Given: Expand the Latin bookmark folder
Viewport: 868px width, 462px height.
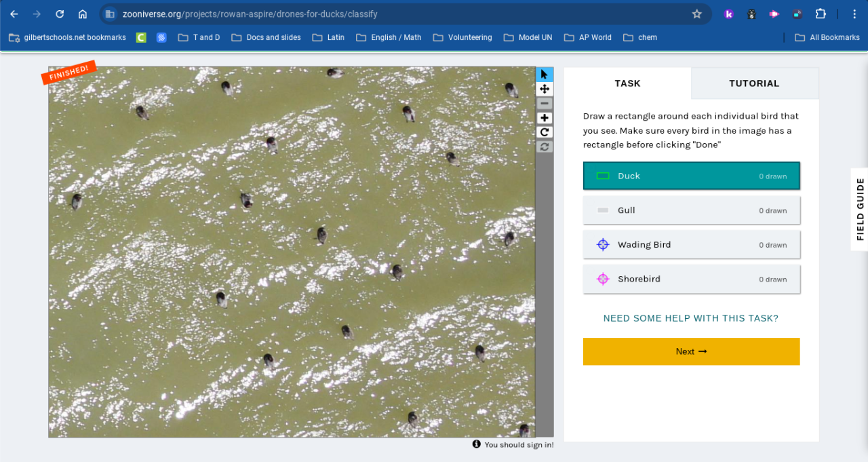Looking at the screenshot, I should (x=328, y=37).
